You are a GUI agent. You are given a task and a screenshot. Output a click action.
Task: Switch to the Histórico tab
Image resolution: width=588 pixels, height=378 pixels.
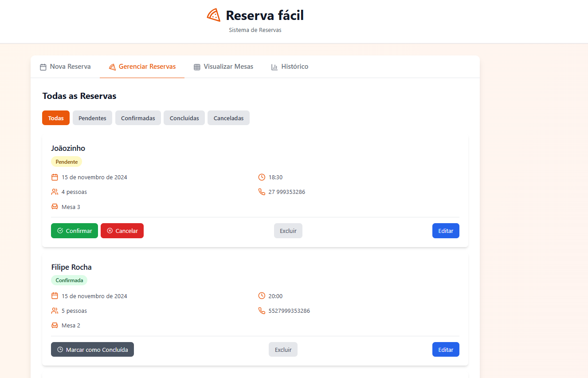click(290, 67)
